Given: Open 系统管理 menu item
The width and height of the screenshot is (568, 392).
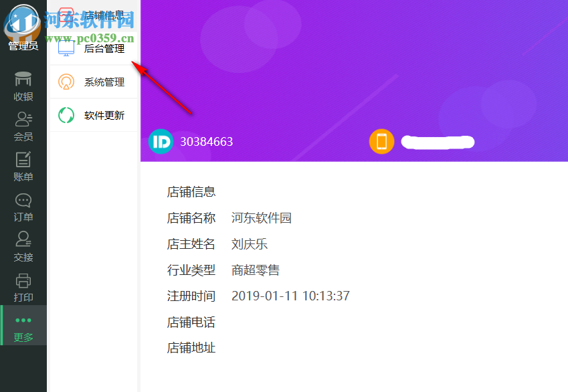Looking at the screenshot, I should tap(94, 82).
